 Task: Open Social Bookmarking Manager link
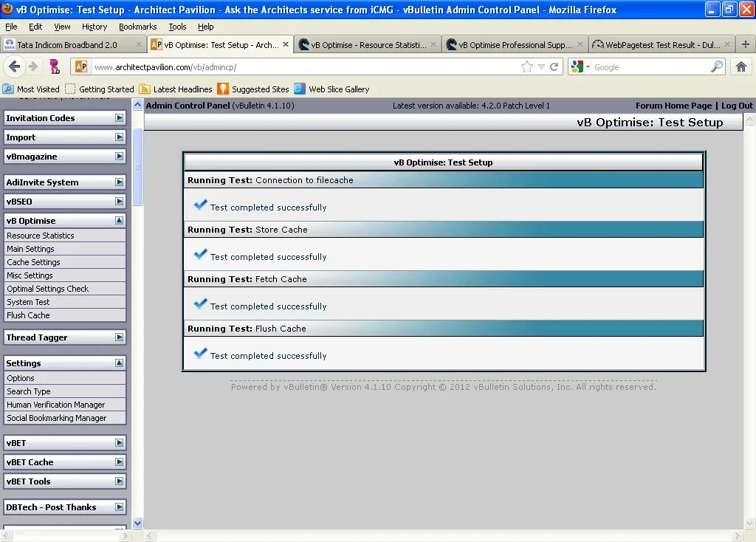(x=65, y=418)
